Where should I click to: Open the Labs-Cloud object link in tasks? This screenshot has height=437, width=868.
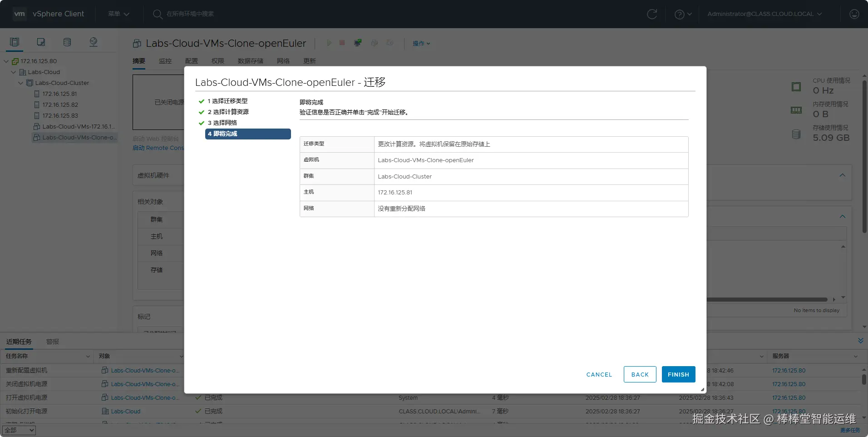tap(126, 412)
